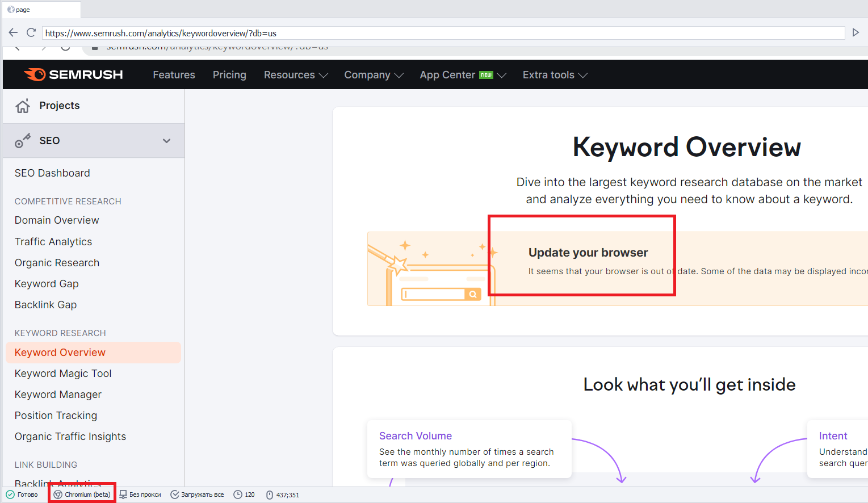Screen dimensions: 868x503
Task: Go to Organic Research
Action: pyautogui.click(x=57, y=263)
